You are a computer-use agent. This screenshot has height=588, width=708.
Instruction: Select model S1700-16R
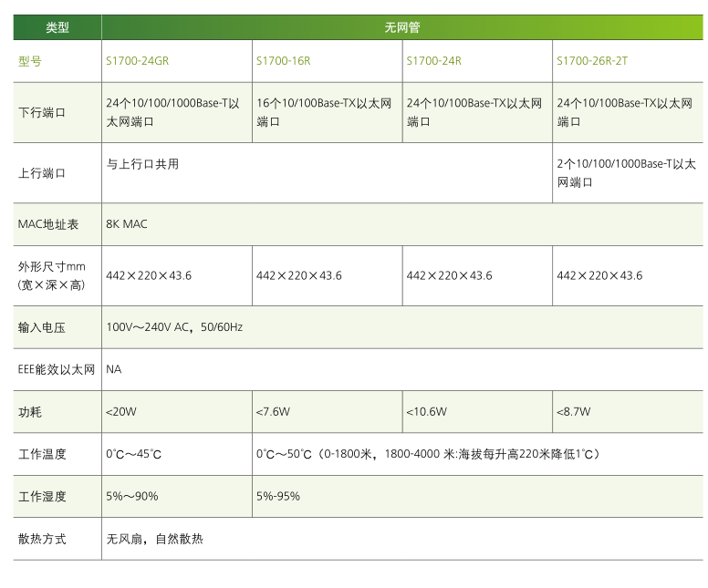[283, 61]
